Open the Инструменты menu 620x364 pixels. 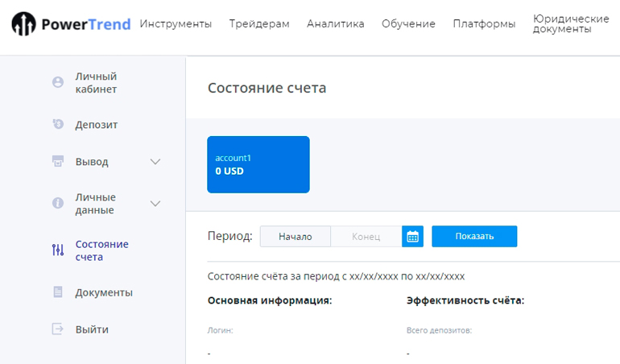tap(176, 23)
